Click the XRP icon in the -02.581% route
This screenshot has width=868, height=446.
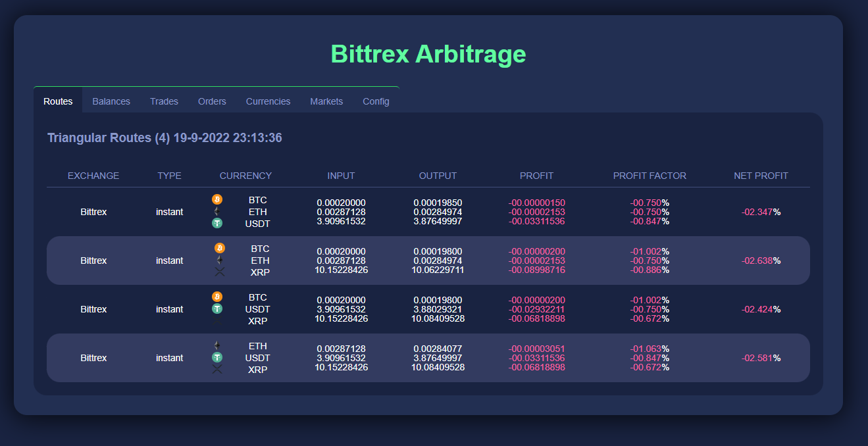[217, 369]
